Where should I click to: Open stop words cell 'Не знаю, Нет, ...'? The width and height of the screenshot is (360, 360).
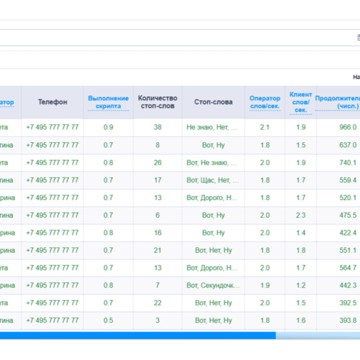[x=212, y=127]
